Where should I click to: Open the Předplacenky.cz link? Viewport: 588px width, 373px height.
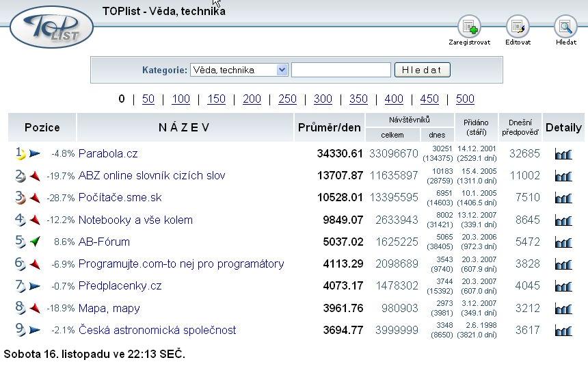click(120, 286)
